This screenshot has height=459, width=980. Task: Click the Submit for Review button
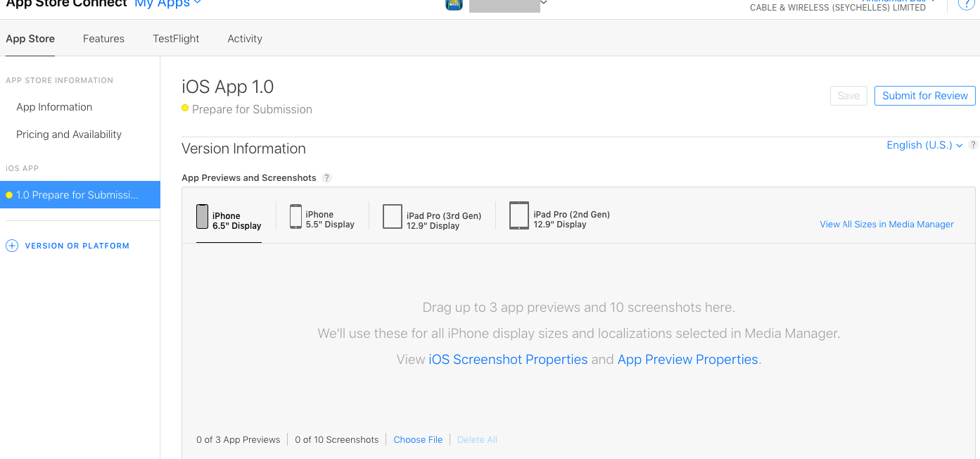pos(925,96)
